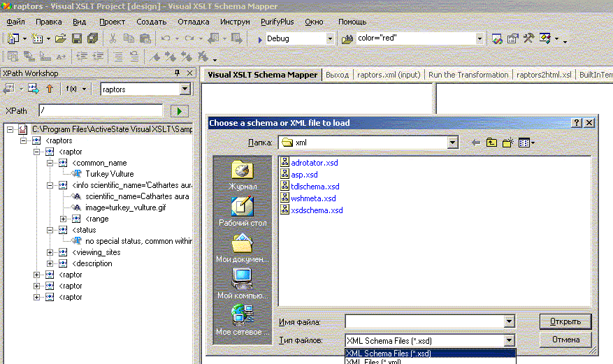Click the Add New Item toolbar icon

pyautogui.click(x=37, y=38)
